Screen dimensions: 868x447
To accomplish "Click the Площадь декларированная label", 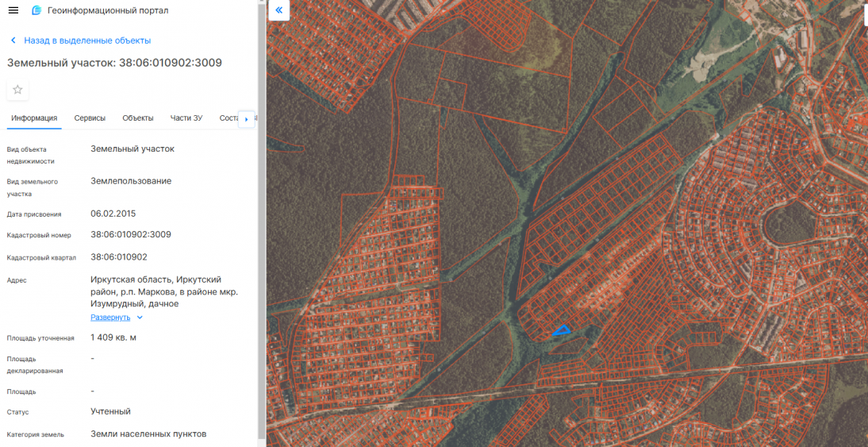I will pos(35,364).
